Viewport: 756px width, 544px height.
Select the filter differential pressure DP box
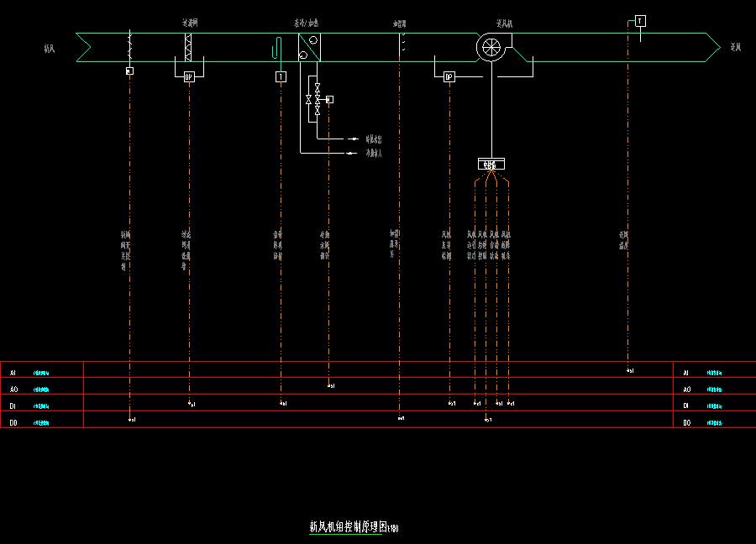pyautogui.click(x=189, y=76)
